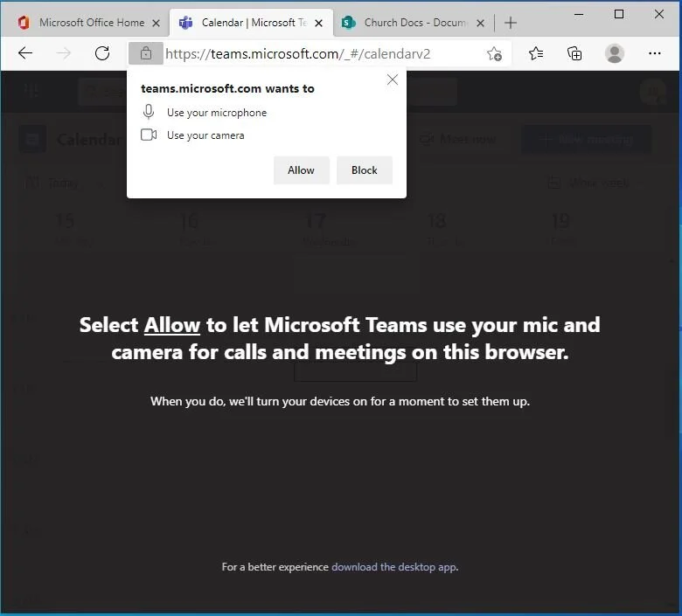This screenshot has width=682, height=616.
Task: Click 'Use your camera' text
Action: point(205,135)
